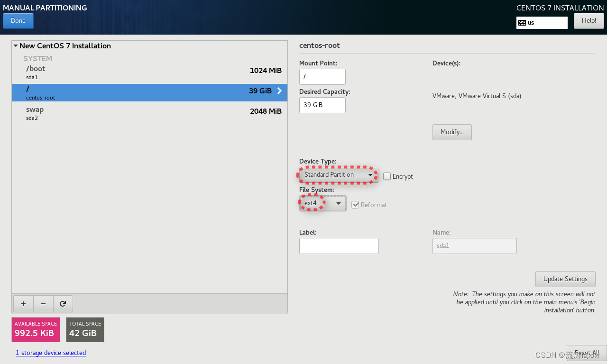Select the swap sda2 partition
The width and height of the screenshot is (607, 364).
[x=149, y=113]
